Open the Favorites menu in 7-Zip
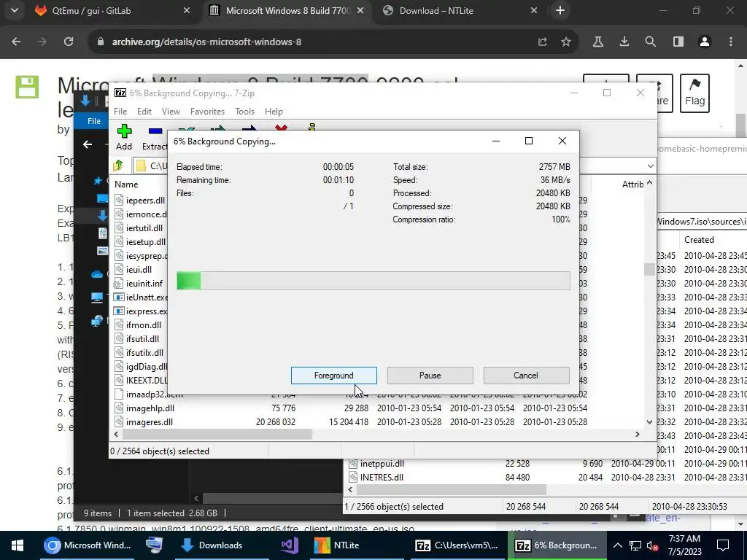 207,112
